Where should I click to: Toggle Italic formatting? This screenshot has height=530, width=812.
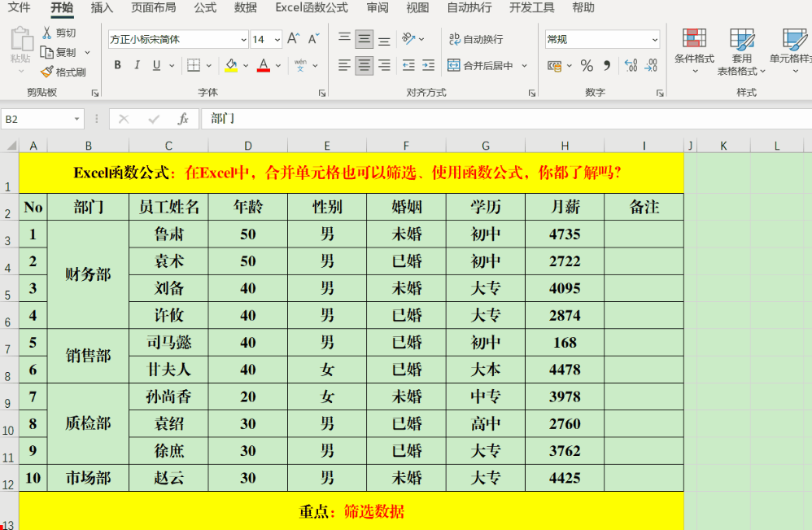coord(137,65)
